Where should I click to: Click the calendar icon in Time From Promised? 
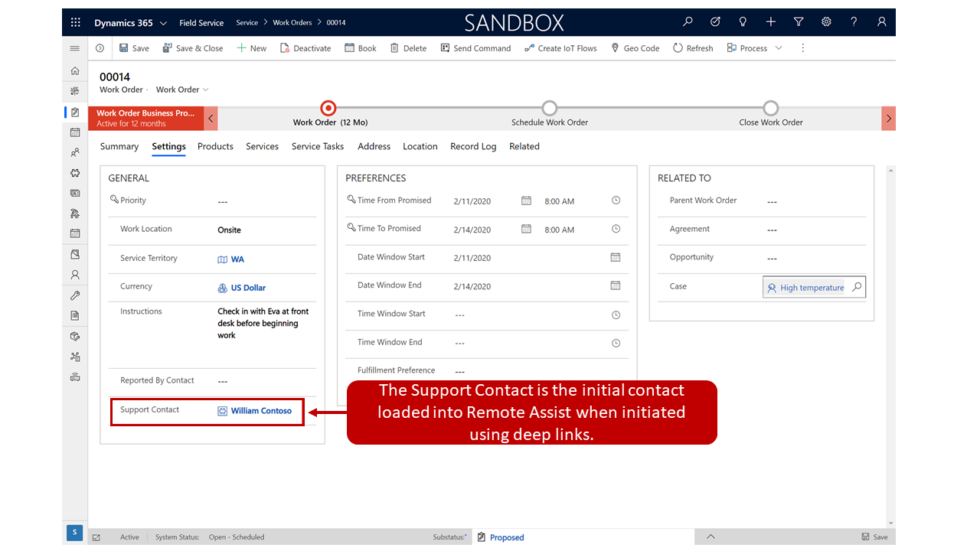tap(526, 201)
